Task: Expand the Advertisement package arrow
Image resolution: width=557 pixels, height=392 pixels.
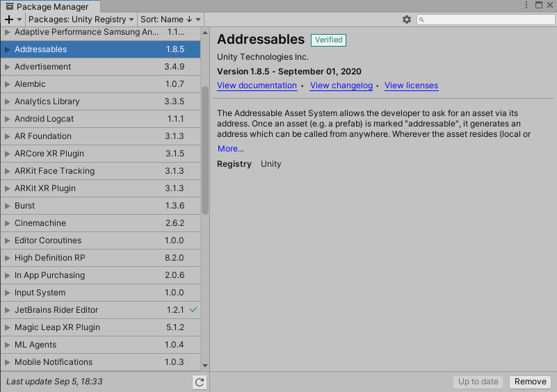Action: pyautogui.click(x=7, y=67)
